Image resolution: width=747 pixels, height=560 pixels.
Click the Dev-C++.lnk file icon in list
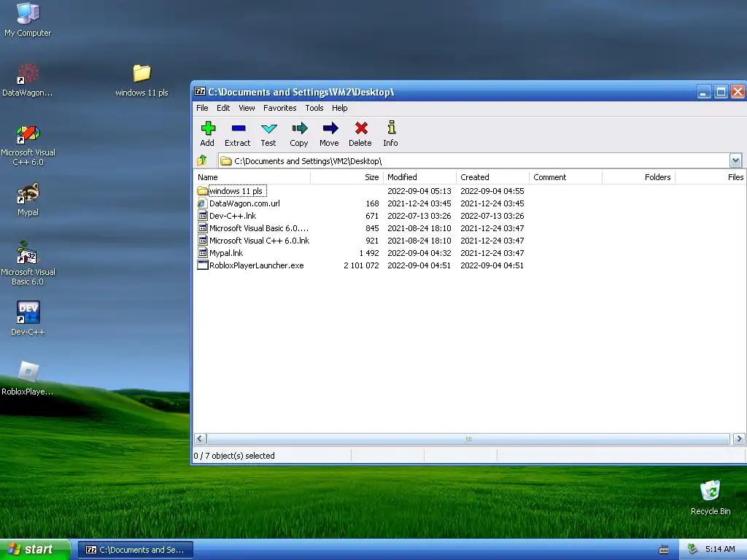click(203, 216)
